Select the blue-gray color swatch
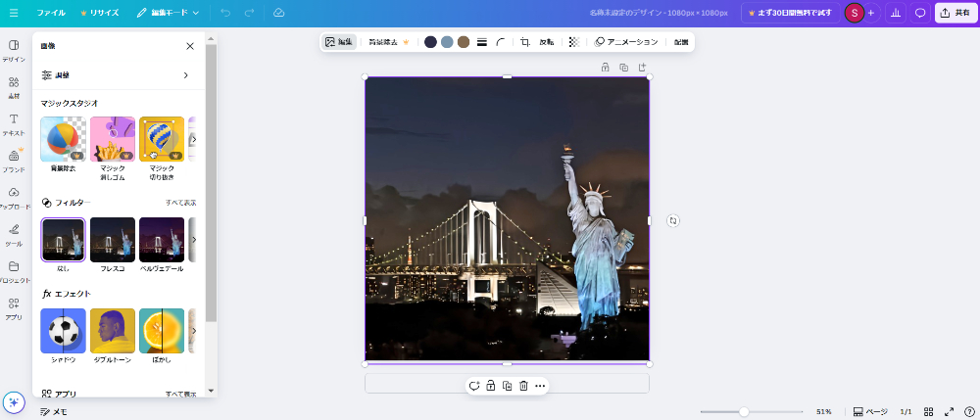 [x=447, y=42]
